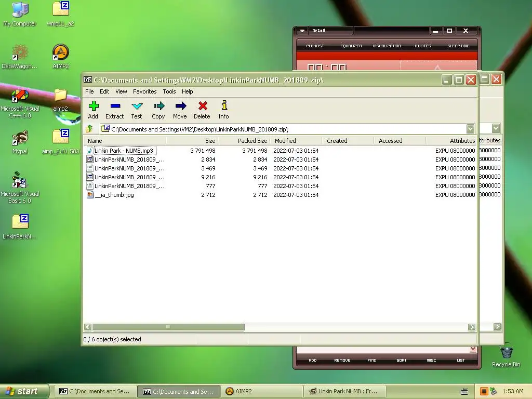Open the Edit menu
The image size is (532, 399).
(104, 91)
